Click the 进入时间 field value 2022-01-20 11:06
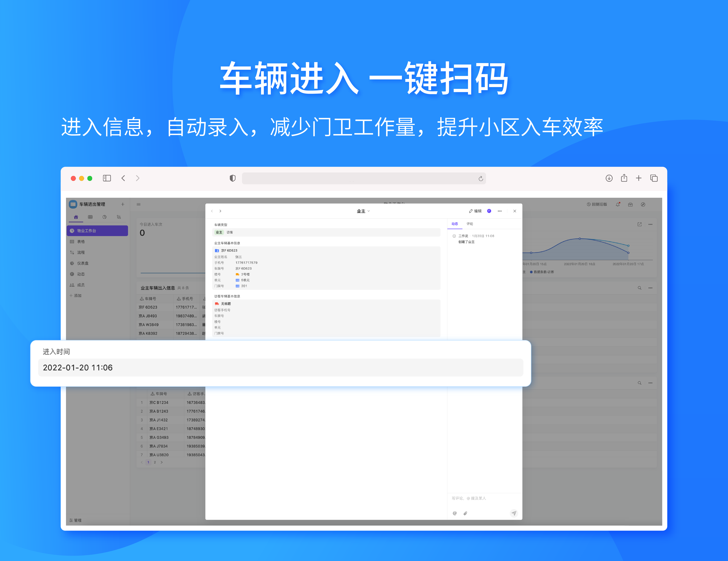This screenshot has width=728, height=561. click(281, 367)
